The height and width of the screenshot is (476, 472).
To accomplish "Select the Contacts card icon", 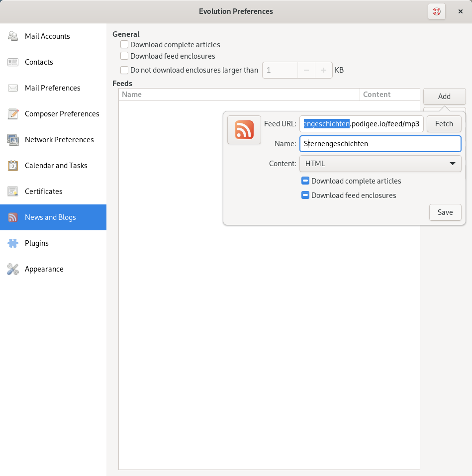I will click(x=13, y=62).
